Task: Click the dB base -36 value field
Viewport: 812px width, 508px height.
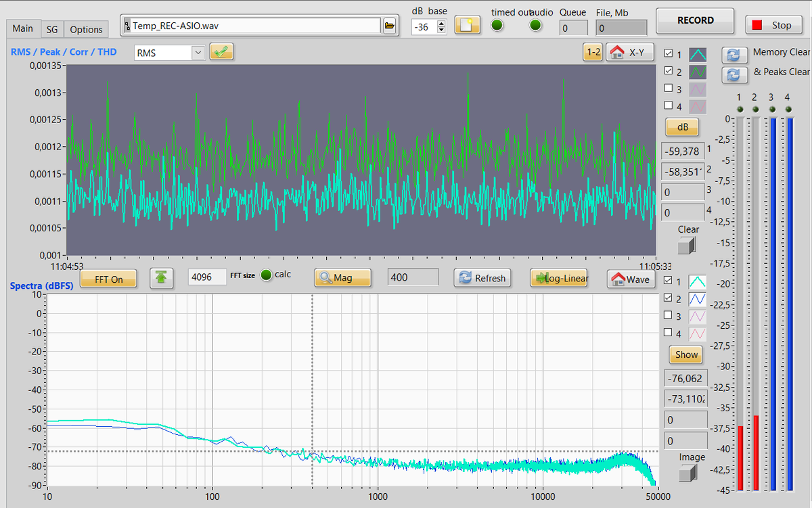Action: click(424, 27)
